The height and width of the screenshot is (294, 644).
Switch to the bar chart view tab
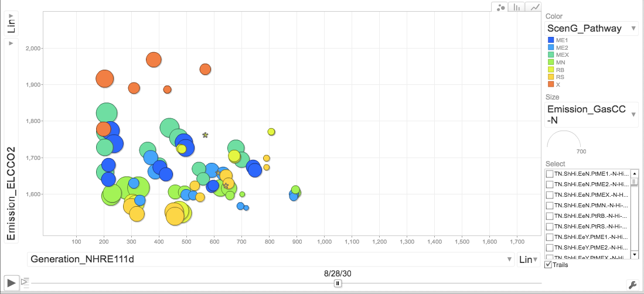tap(517, 7)
